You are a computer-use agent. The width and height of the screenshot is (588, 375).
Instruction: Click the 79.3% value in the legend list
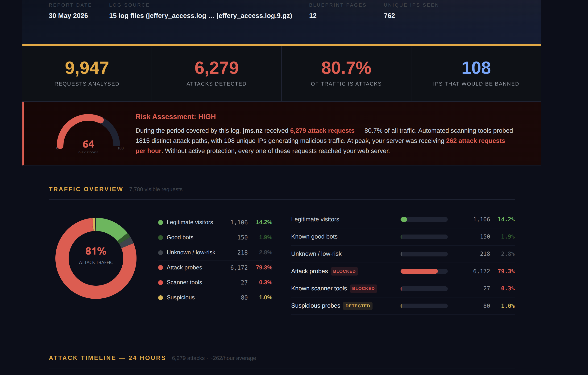tap(264, 268)
